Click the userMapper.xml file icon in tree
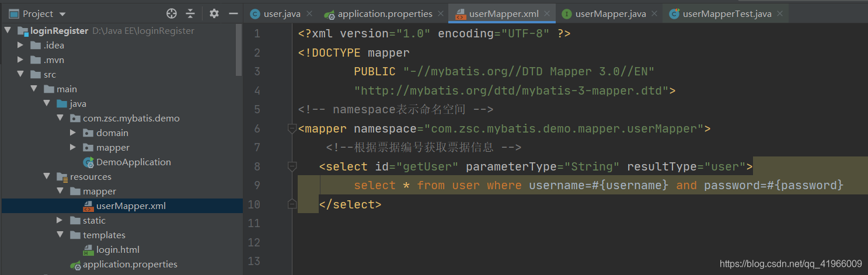 (x=89, y=206)
